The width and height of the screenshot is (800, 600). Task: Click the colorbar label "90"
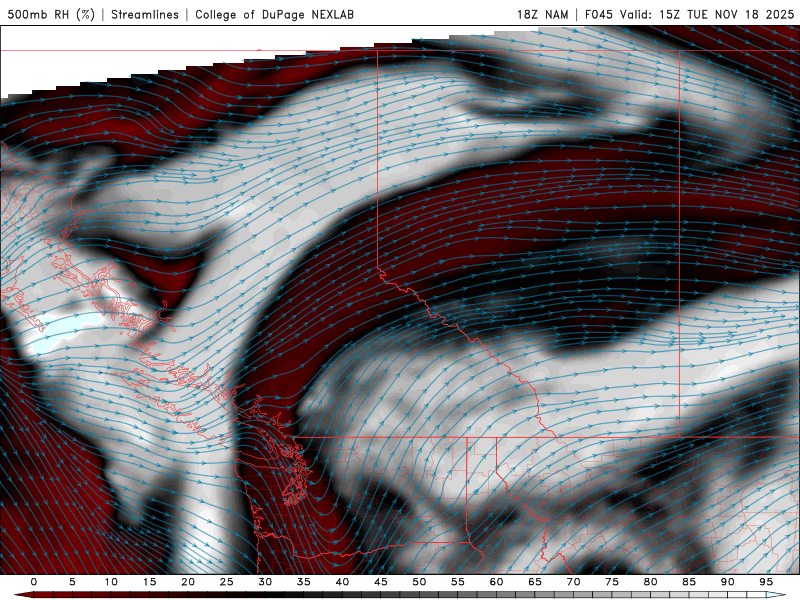coord(728,582)
